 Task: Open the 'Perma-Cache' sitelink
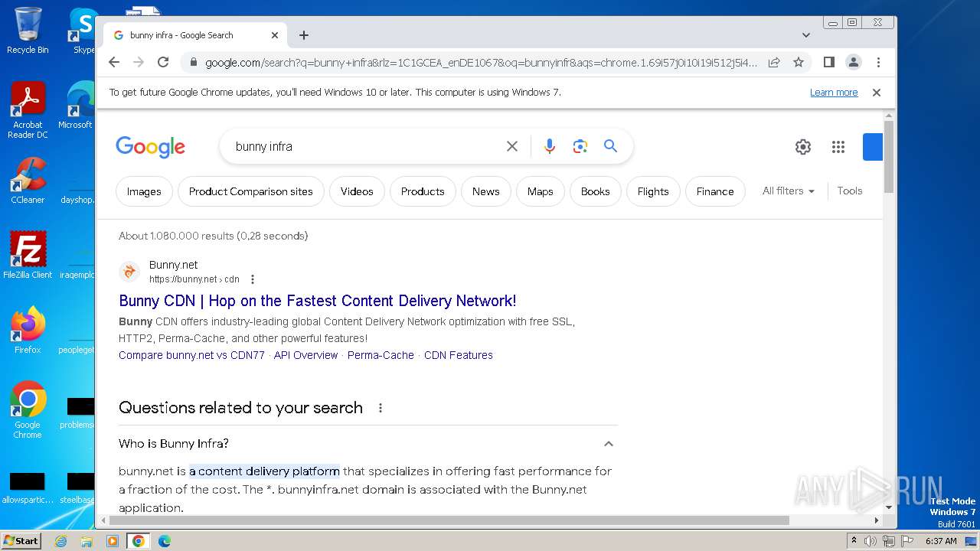pos(381,355)
